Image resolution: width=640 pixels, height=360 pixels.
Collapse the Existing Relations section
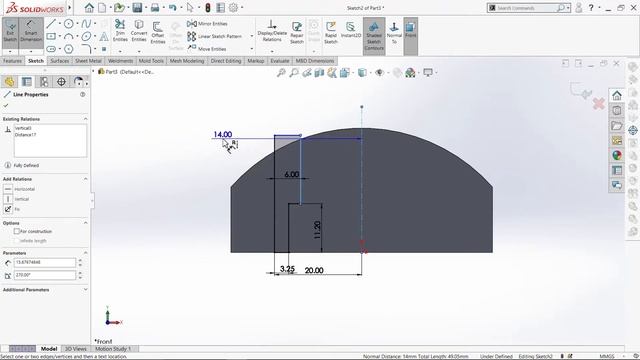[x=85, y=119]
